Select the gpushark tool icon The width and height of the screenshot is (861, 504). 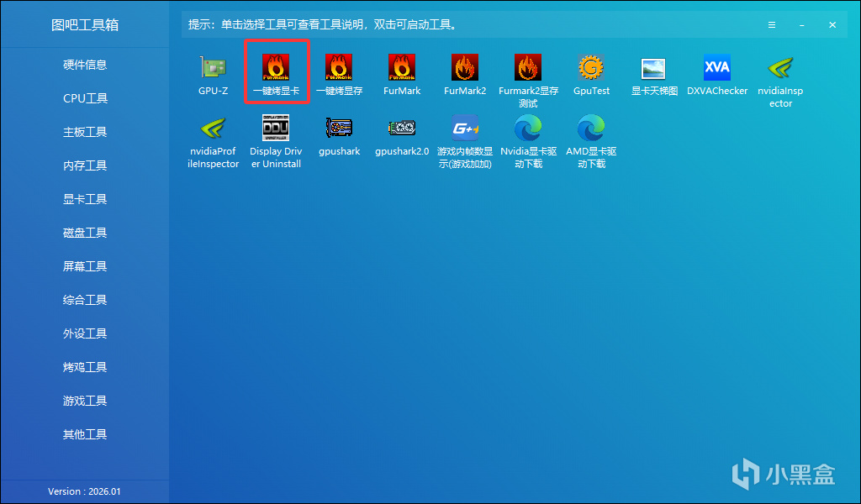[x=339, y=129]
